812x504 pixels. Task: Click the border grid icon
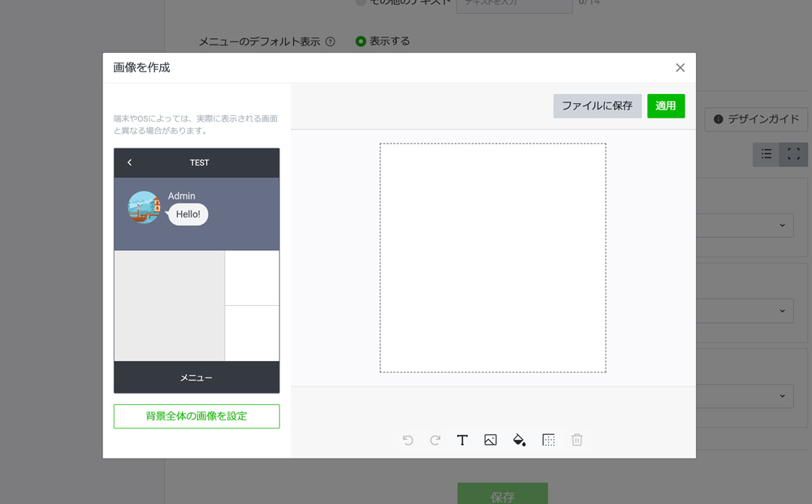[548, 440]
